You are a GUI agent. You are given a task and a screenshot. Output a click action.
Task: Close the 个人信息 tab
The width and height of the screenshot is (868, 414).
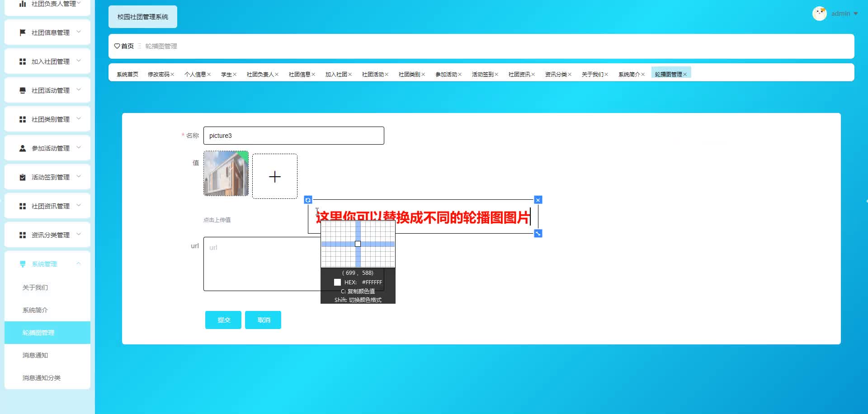coord(209,75)
